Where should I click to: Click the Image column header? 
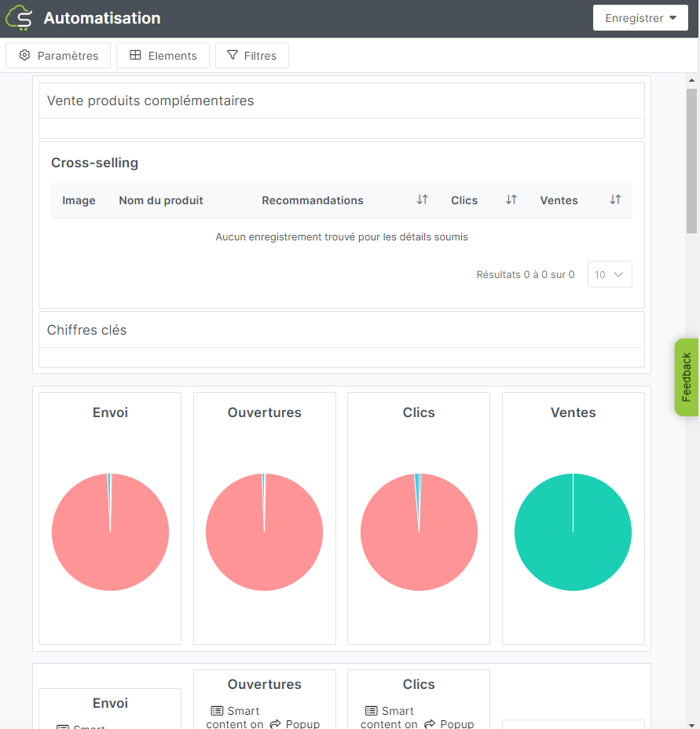click(79, 200)
